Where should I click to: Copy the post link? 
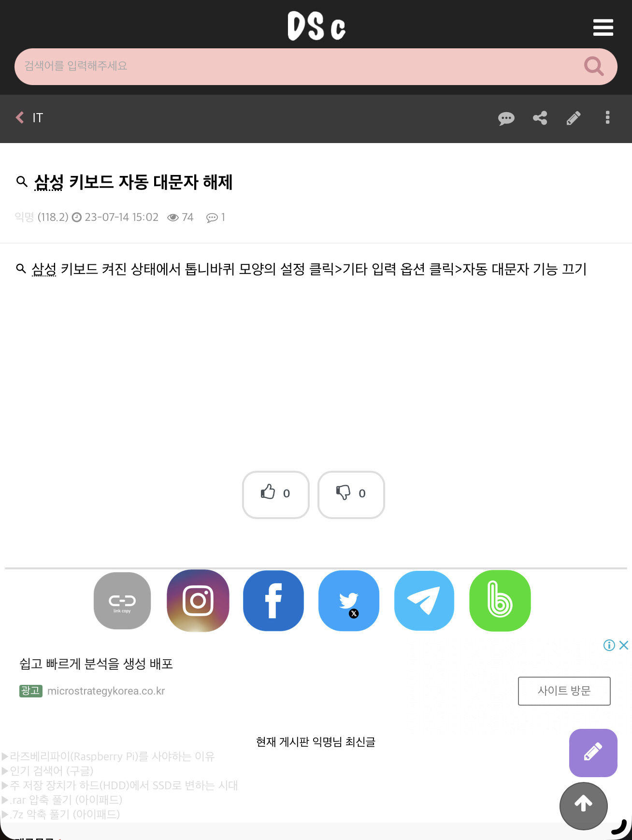(x=122, y=601)
